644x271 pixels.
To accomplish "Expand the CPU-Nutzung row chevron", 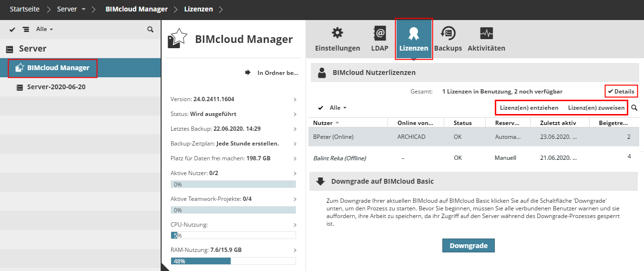I will coord(295,224).
